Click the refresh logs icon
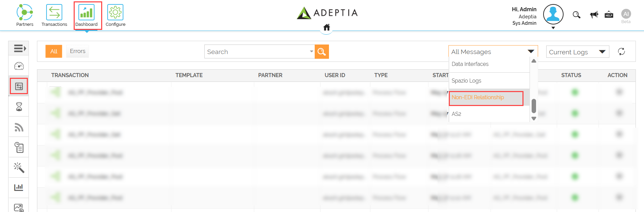 pos(621,52)
